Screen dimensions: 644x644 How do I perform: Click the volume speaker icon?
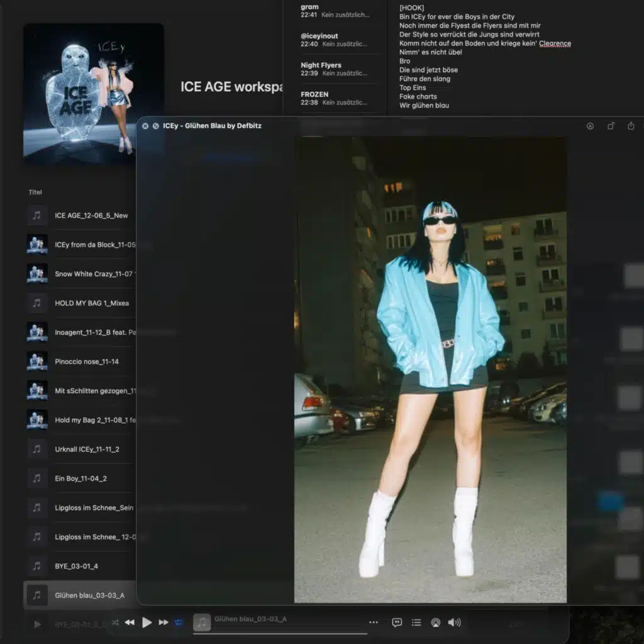[x=454, y=622]
